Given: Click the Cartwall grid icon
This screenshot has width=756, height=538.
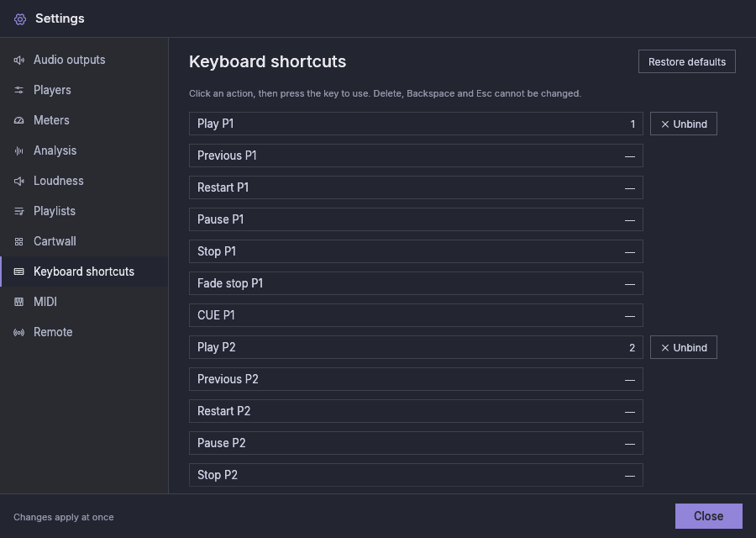Looking at the screenshot, I should click(x=18, y=242).
